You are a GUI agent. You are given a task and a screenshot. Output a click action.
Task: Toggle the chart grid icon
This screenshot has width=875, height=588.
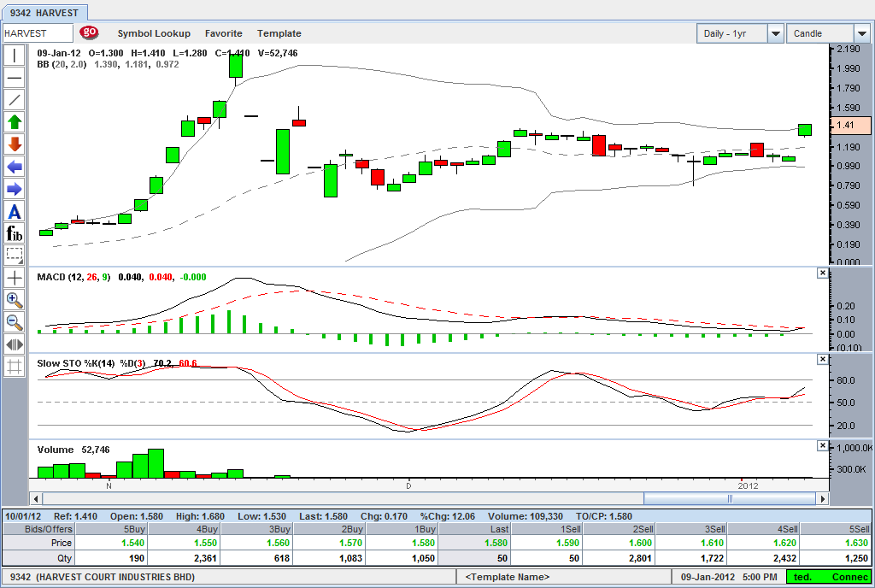point(15,367)
